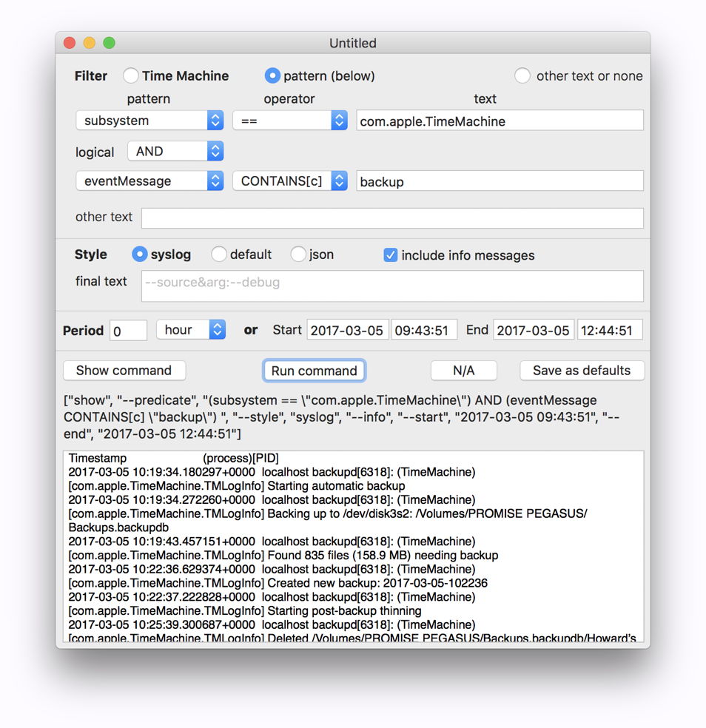Select the json style option

298,255
